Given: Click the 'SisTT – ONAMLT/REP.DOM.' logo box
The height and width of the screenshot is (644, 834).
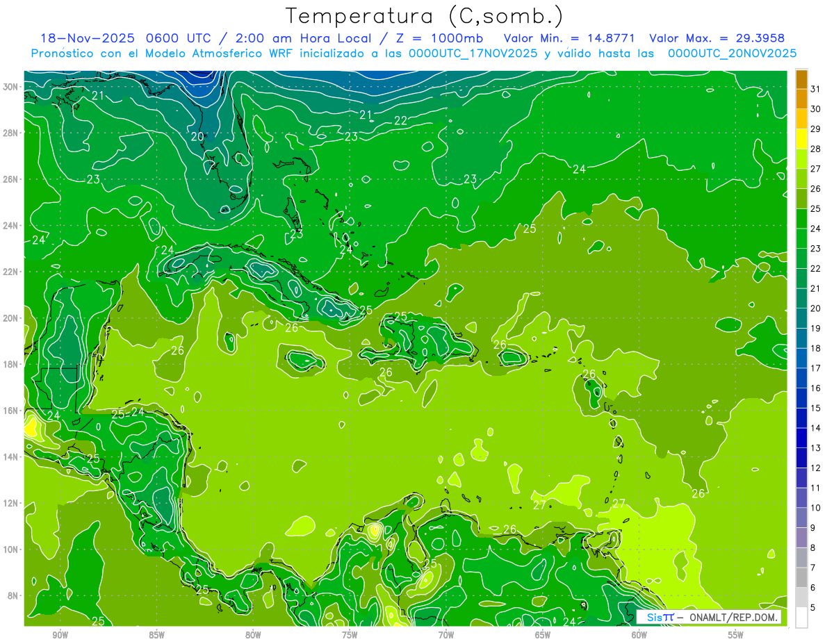Looking at the screenshot, I should click(708, 617).
